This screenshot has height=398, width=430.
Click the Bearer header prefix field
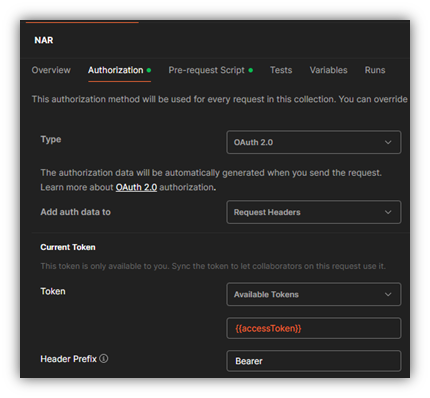tap(314, 361)
